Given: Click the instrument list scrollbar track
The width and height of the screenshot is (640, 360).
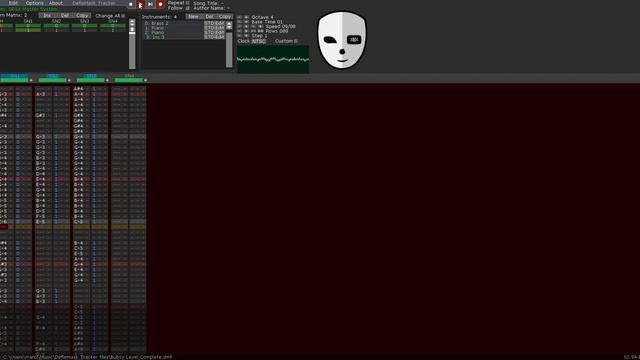Looking at the screenshot, I should click(229, 49).
